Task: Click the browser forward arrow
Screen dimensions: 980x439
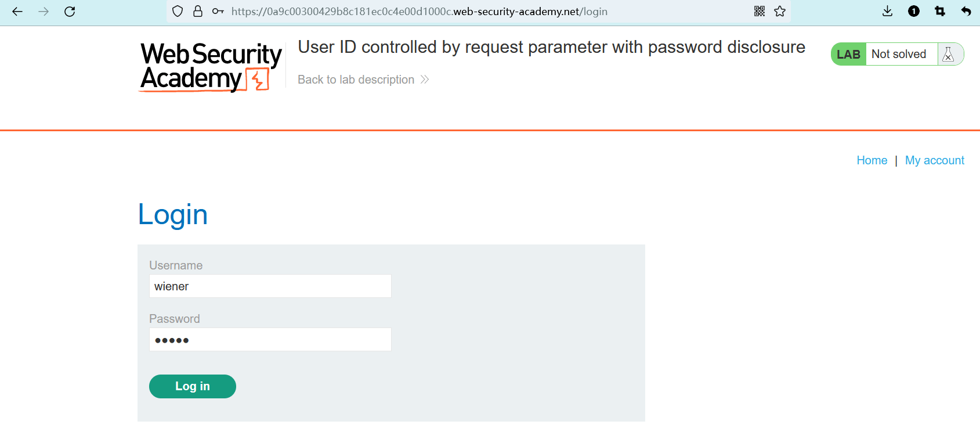Action: (x=44, y=12)
